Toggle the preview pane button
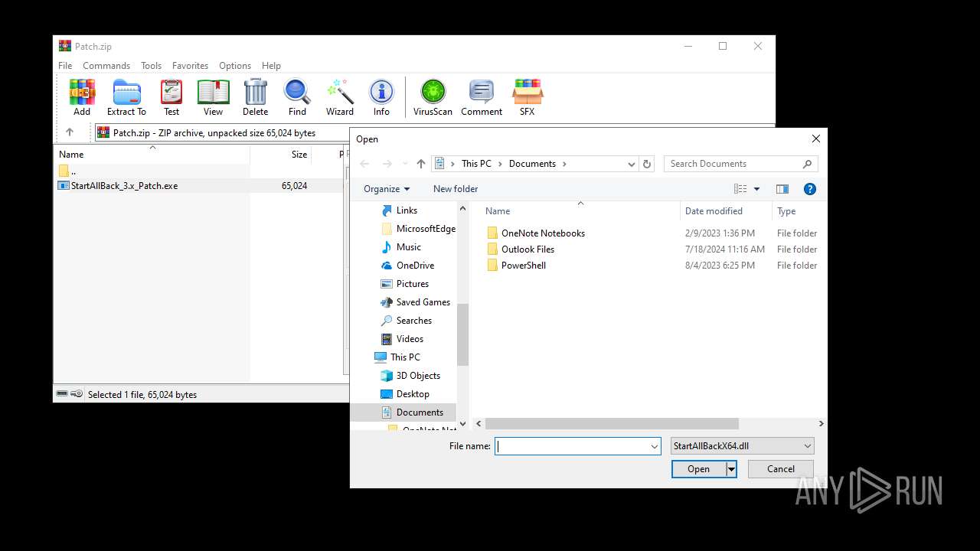The width and height of the screenshot is (980, 551). pos(782,189)
